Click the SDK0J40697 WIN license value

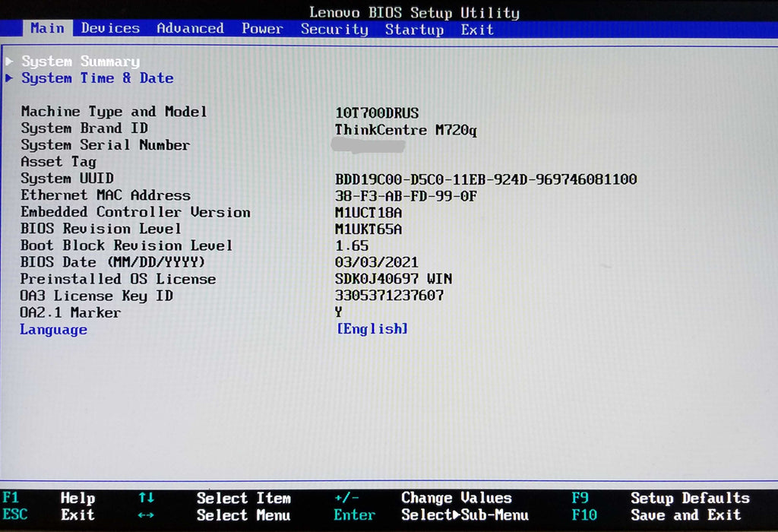(394, 279)
